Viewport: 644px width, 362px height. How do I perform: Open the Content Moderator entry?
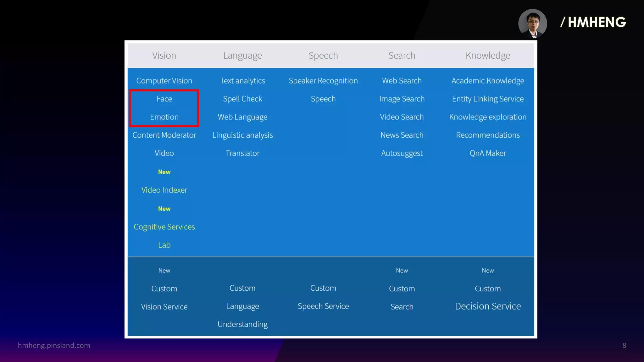(164, 135)
